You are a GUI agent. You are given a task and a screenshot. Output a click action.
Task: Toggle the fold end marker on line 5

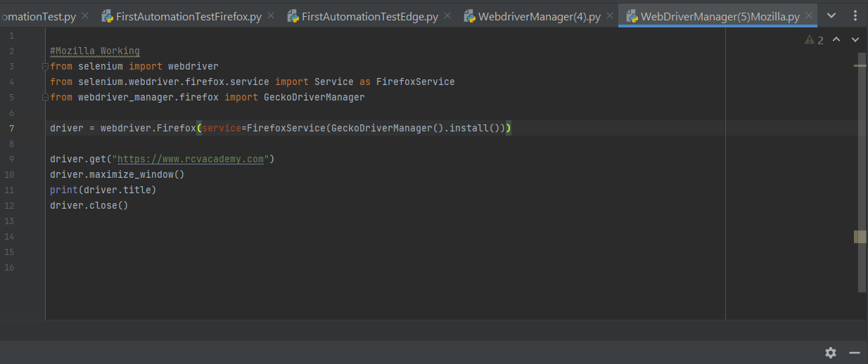tap(45, 97)
